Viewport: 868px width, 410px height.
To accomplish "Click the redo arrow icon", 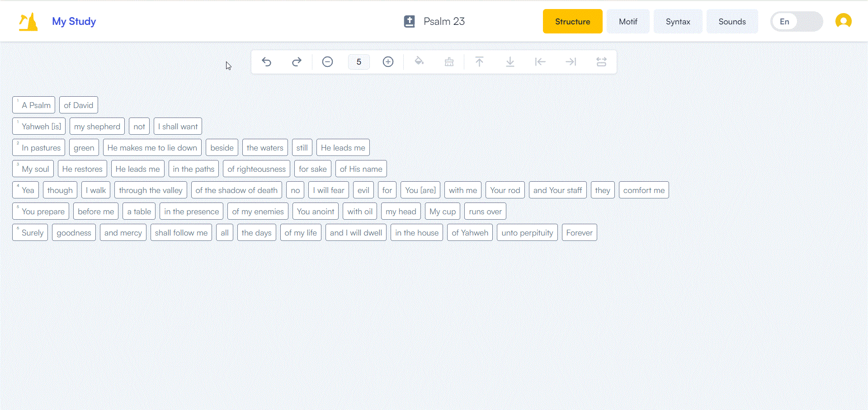I will click(x=297, y=62).
